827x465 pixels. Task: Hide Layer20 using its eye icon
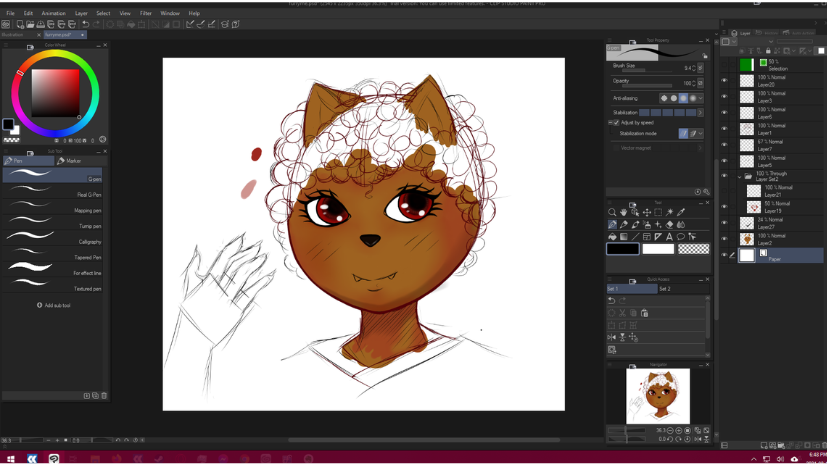point(725,81)
